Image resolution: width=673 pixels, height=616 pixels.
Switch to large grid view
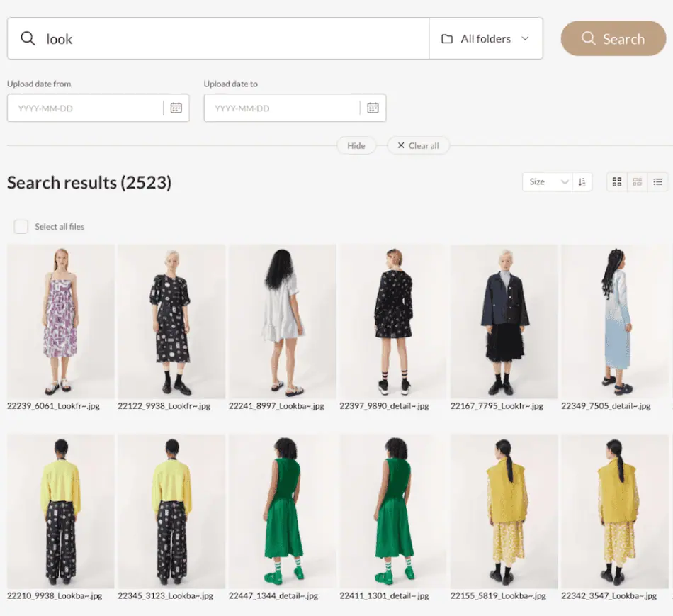pos(617,181)
